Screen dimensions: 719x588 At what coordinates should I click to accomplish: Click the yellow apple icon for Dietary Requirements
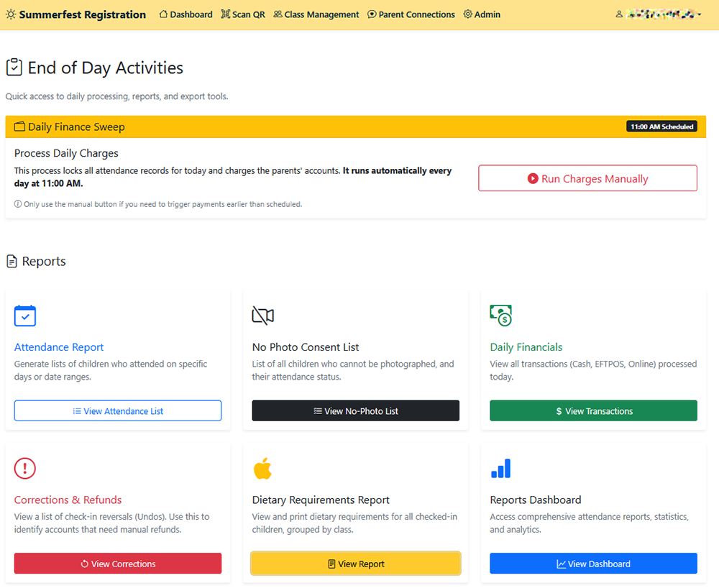262,469
